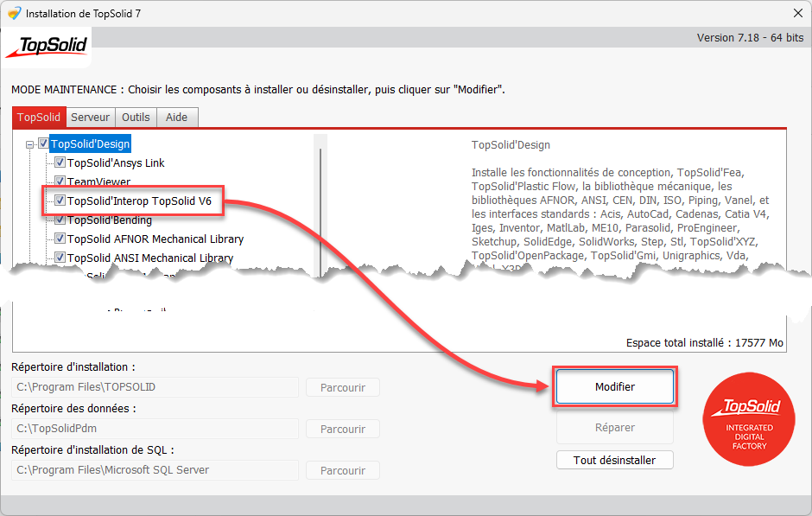This screenshot has width=812, height=516.
Task: Select the TopSolid tab
Action: (x=39, y=117)
